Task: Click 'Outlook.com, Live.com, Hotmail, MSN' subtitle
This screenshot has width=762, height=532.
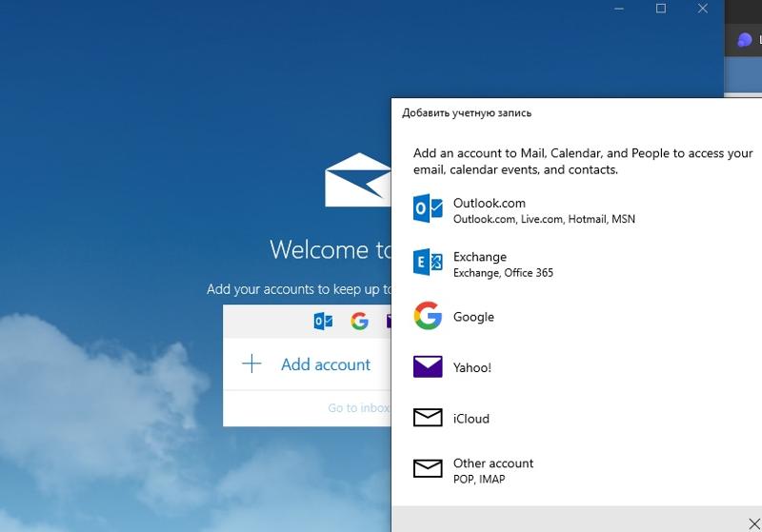Action: point(544,219)
